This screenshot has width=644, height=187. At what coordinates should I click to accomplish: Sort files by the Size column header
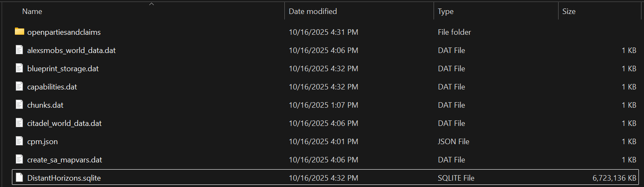coord(569,11)
